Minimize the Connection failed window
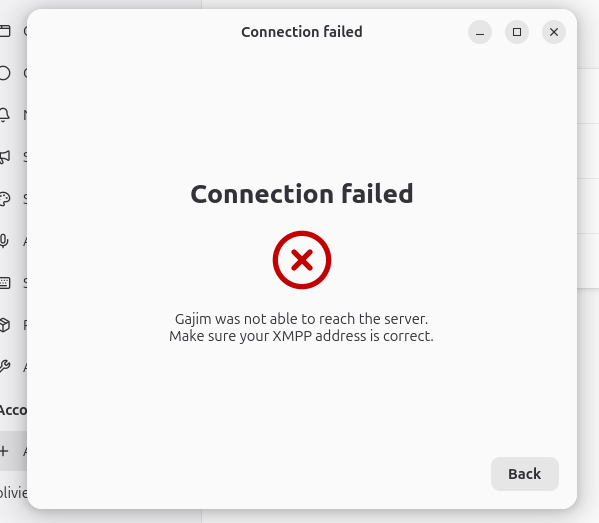 point(480,32)
